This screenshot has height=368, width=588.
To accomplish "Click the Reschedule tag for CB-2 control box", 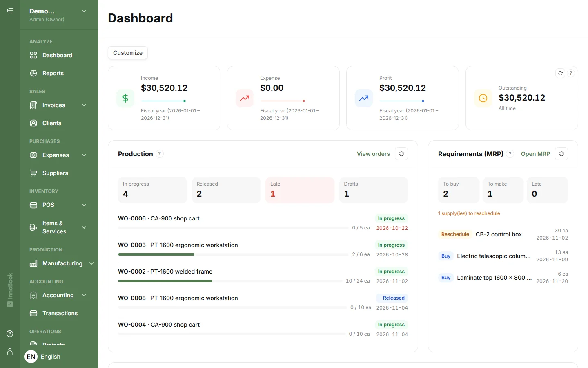I will pyautogui.click(x=455, y=234).
